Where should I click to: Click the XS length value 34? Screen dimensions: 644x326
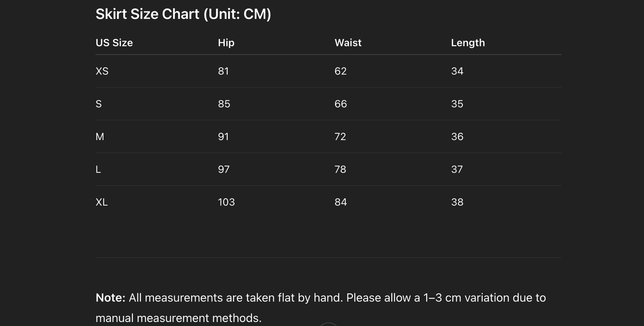[457, 71]
